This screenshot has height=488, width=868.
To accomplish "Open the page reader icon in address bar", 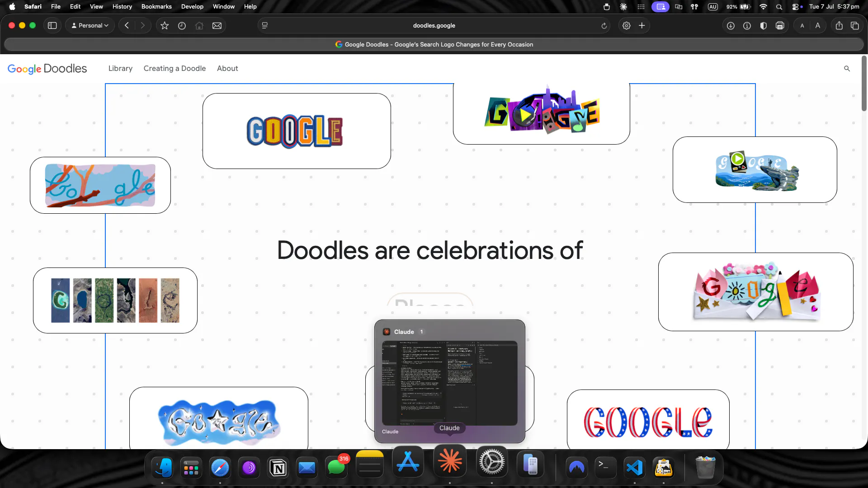I will tap(265, 26).
